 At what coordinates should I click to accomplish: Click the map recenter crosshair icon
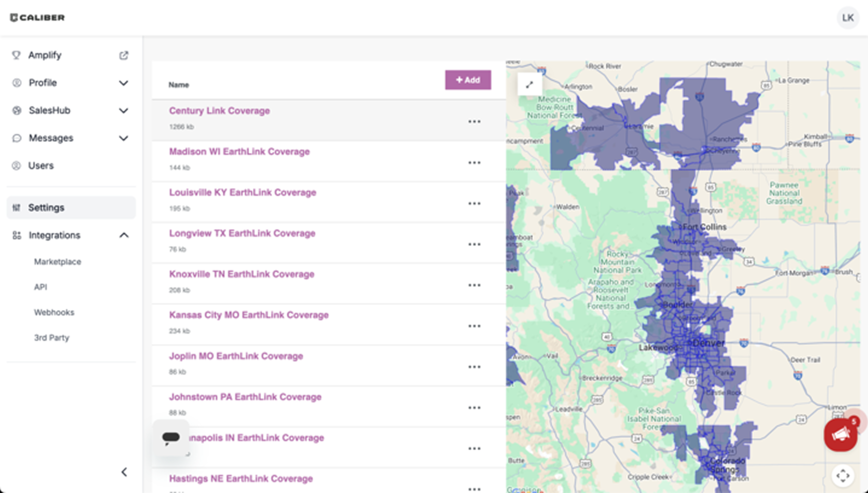coord(843,475)
